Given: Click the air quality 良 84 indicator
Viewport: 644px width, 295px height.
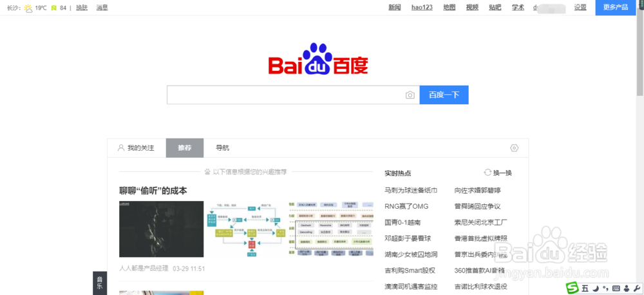Looking at the screenshot, I should pos(59,8).
